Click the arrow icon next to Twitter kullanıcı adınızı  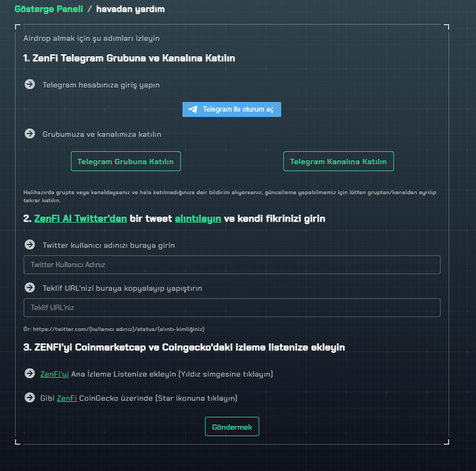(x=30, y=245)
